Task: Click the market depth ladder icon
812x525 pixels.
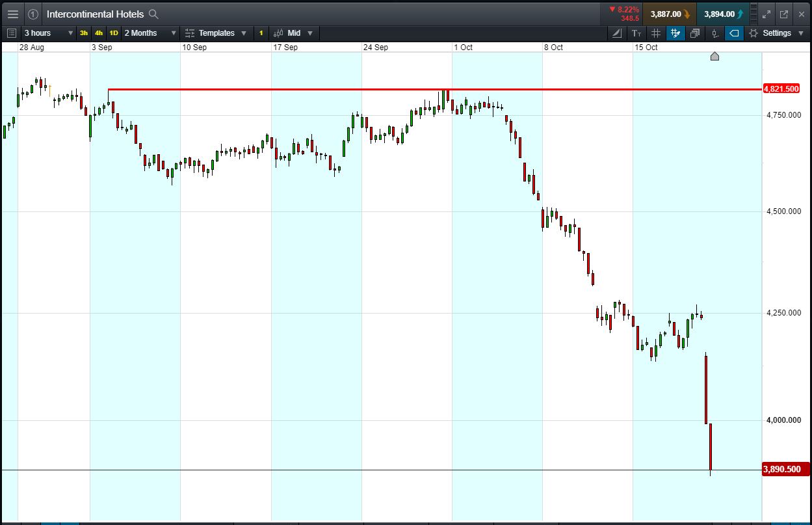Action: tap(754, 14)
